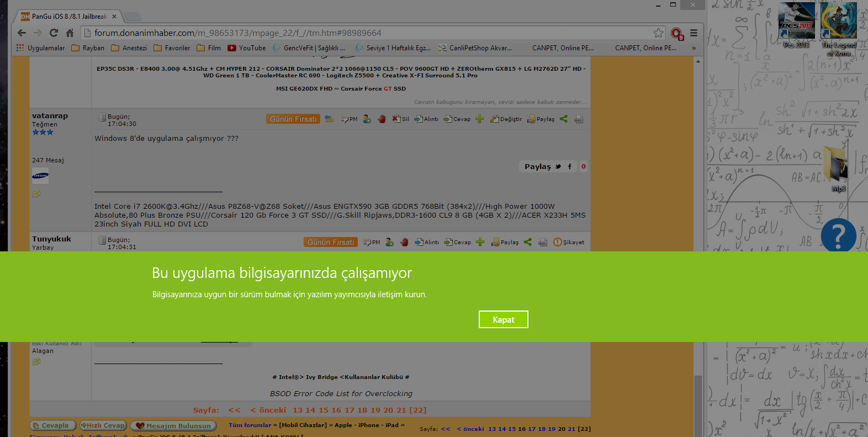
Task: Share vatanrap's post on Facebook
Action: (x=570, y=166)
